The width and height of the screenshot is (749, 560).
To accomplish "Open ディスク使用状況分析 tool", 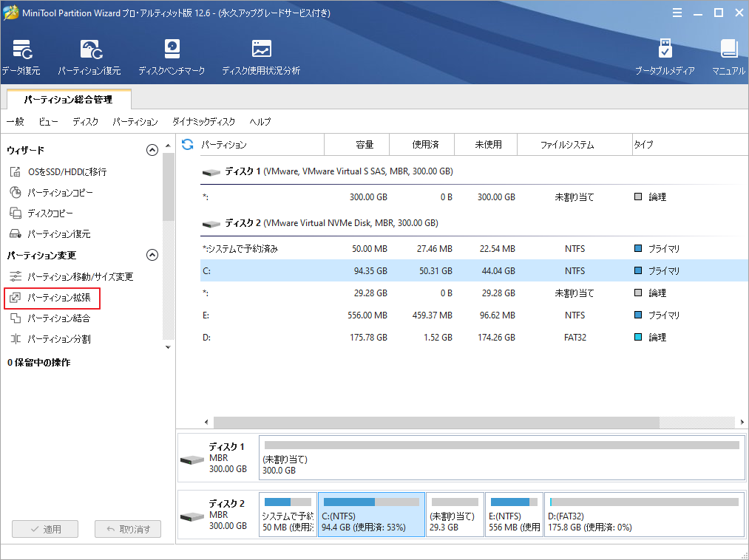I will (261, 57).
